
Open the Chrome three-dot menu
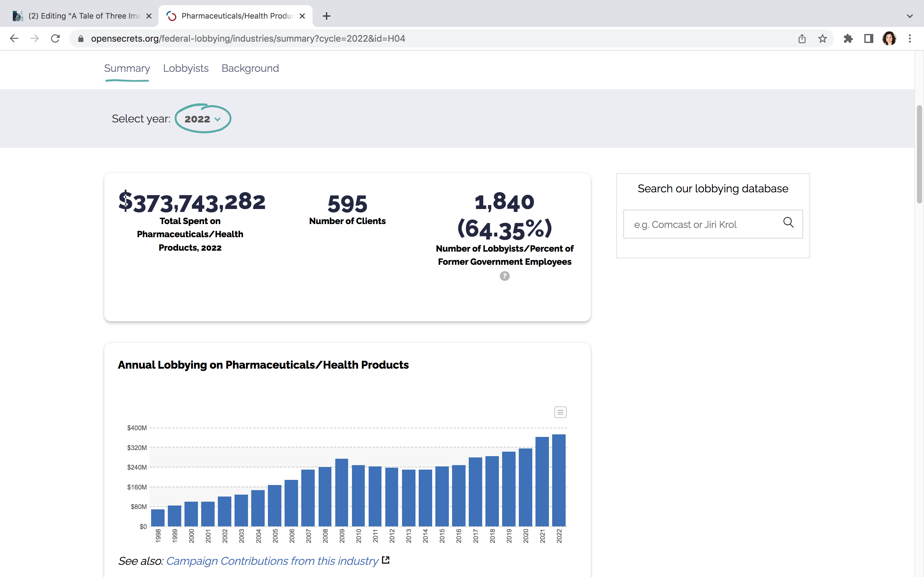910,38
